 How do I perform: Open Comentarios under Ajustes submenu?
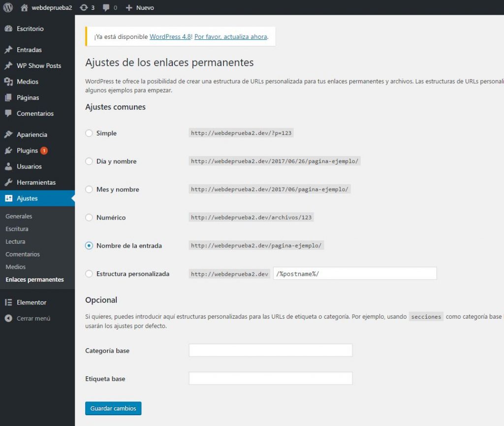click(23, 254)
